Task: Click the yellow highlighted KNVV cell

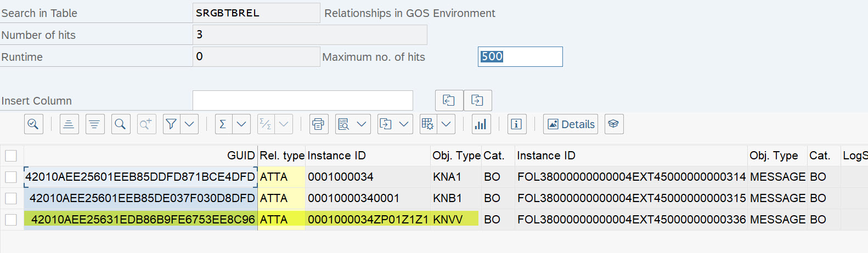Action: coord(455,220)
